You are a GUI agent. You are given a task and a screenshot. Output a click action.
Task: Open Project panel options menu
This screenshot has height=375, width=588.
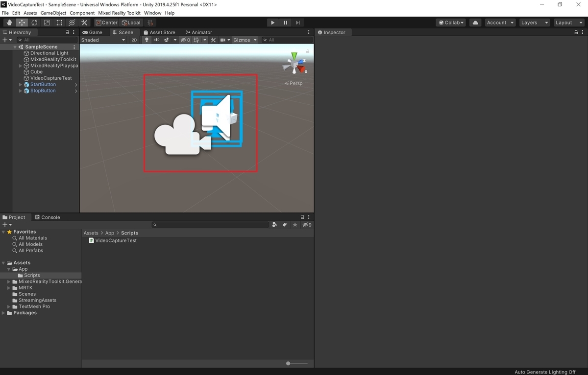click(x=309, y=217)
